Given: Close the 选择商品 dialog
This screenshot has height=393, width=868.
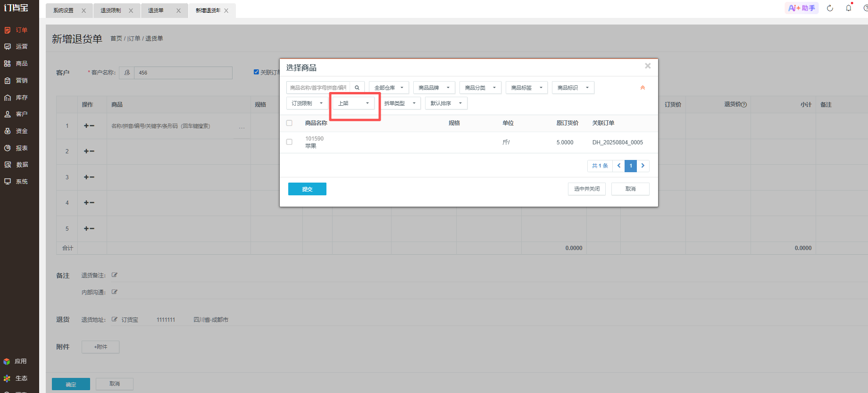Looking at the screenshot, I should pos(648,66).
